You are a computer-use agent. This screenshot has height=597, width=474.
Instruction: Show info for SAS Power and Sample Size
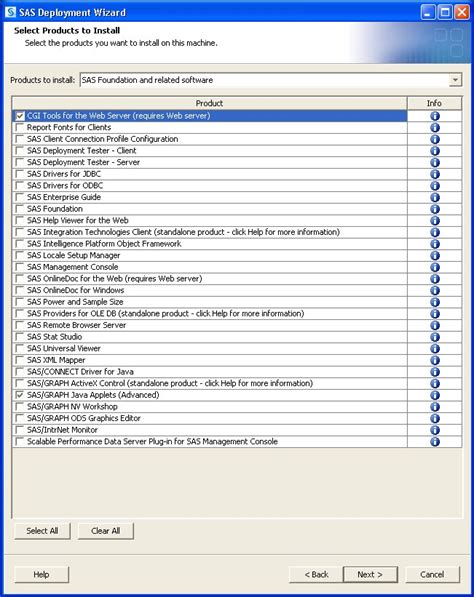point(435,302)
